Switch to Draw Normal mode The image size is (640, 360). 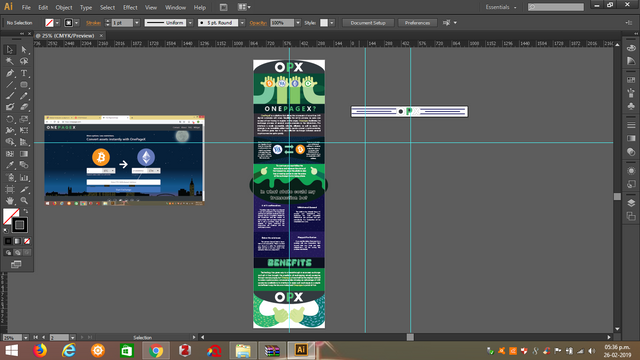8,253
